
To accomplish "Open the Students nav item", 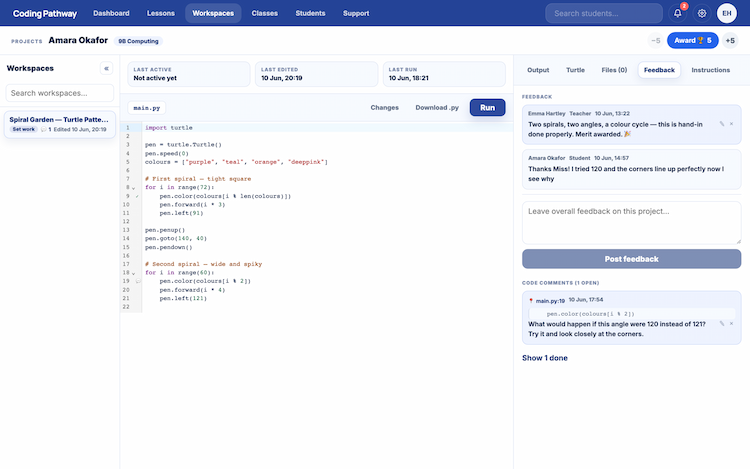I will [310, 13].
